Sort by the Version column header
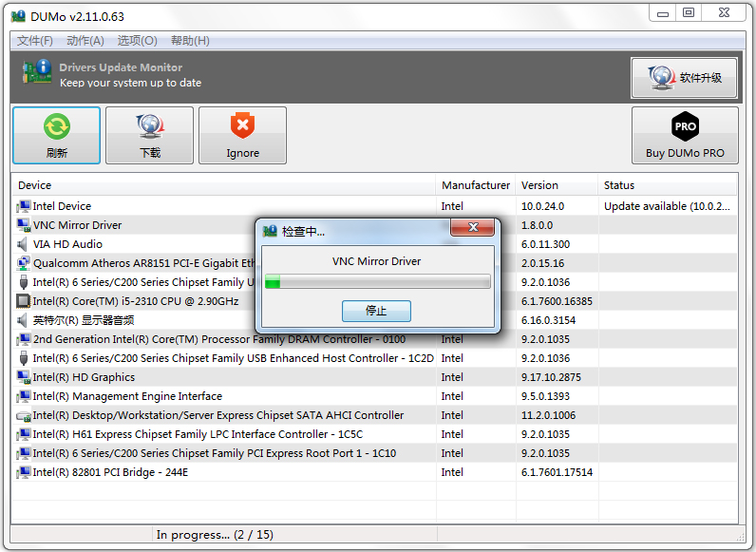The image size is (756, 552). [557, 185]
